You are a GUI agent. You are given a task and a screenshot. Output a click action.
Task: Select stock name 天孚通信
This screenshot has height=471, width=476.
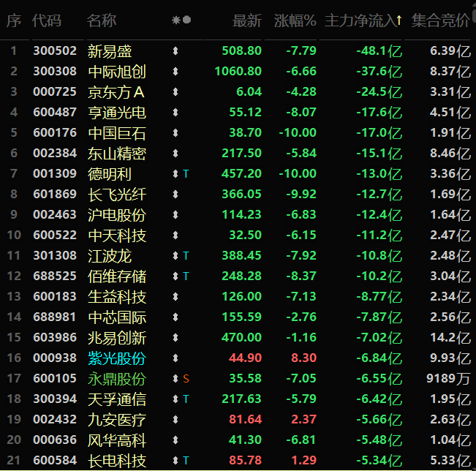[117, 399]
